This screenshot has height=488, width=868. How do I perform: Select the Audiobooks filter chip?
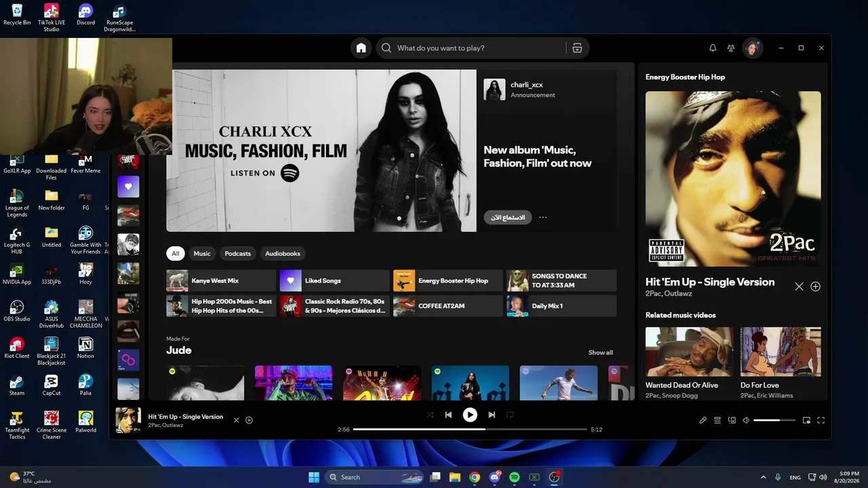point(283,253)
